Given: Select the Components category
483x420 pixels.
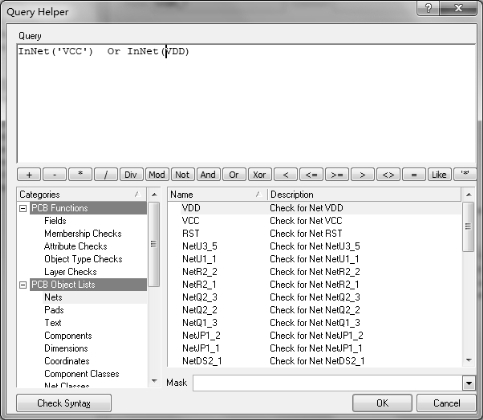Looking at the screenshot, I should point(68,336).
